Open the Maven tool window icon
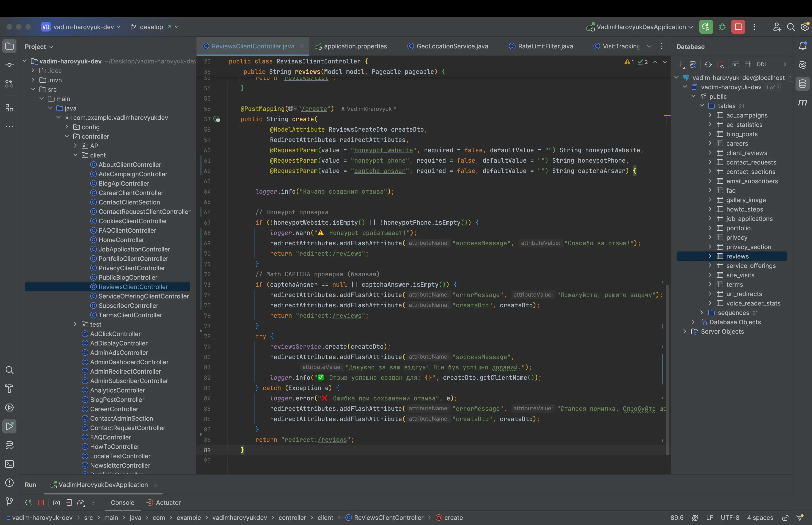 [x=802, y=102]
